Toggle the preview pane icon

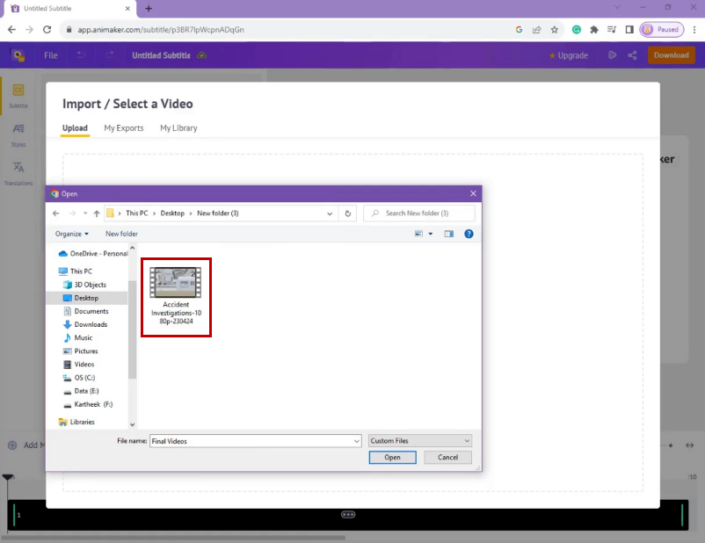point(449,234)
